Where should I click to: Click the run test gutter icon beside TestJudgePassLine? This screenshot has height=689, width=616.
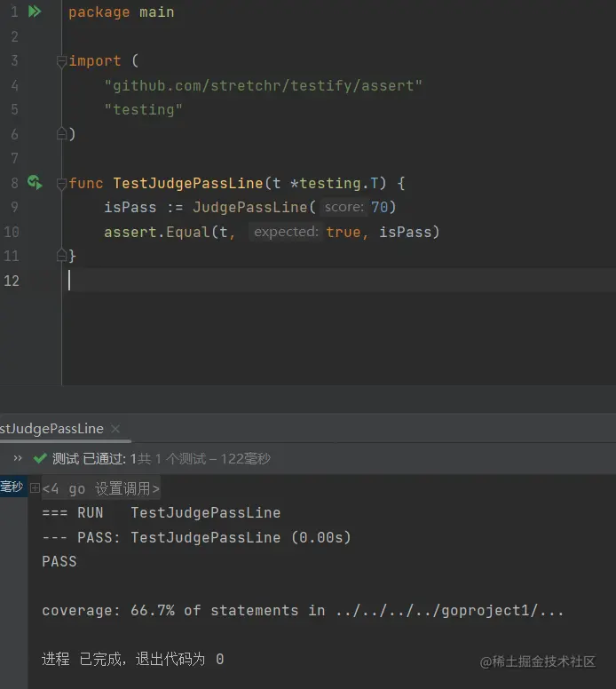[35, 182]
